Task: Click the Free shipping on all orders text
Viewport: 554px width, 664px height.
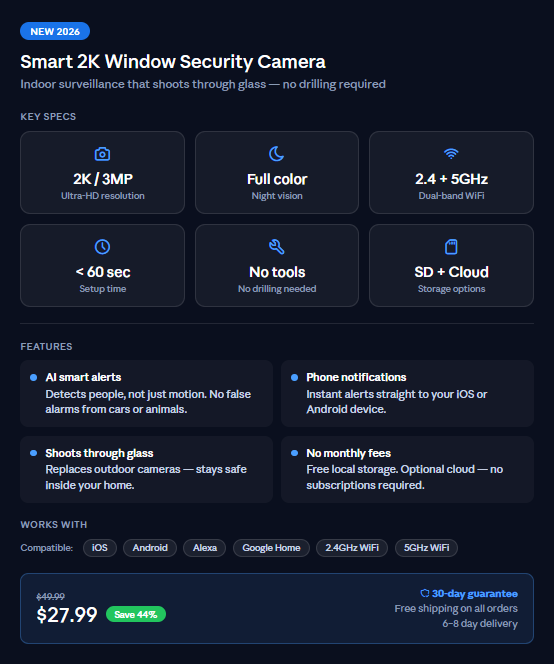Action: (456, 609)
